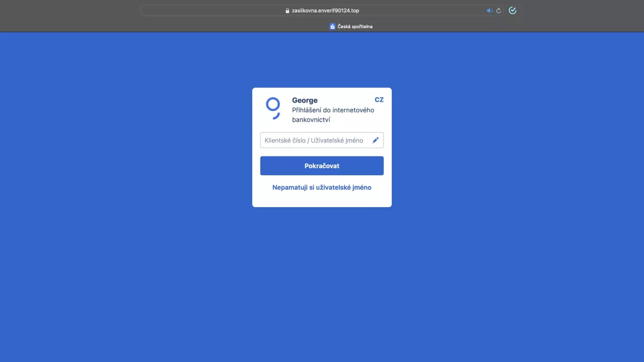Click blank white space at the login card bottom

[322, 201]
